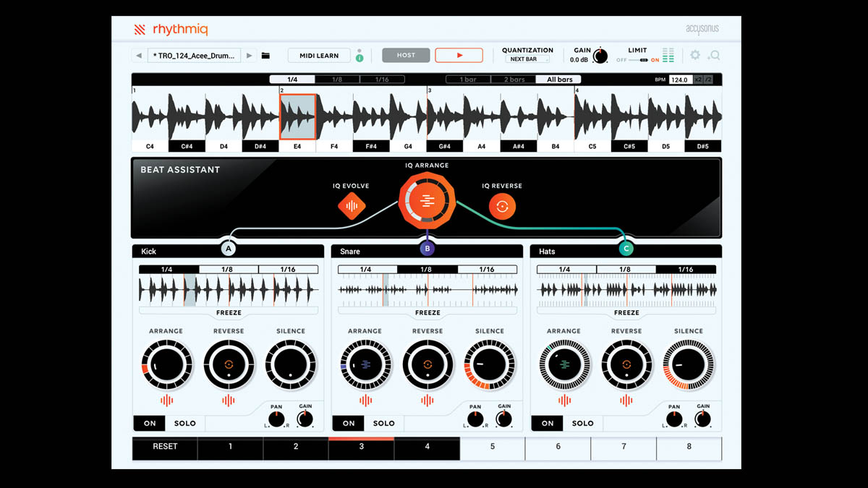Screen dimensions: 868x488
Task: Click the level meter icon beside Limit
Action: (668, 55)
